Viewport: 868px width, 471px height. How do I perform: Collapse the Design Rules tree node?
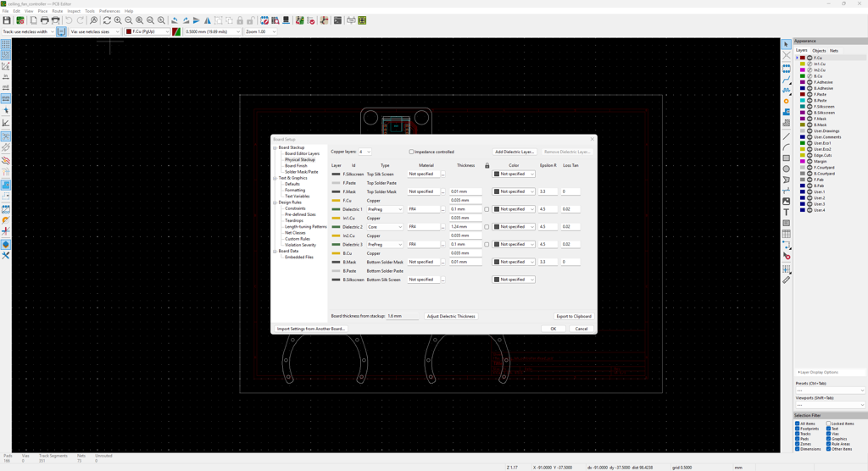pos(275,202)
